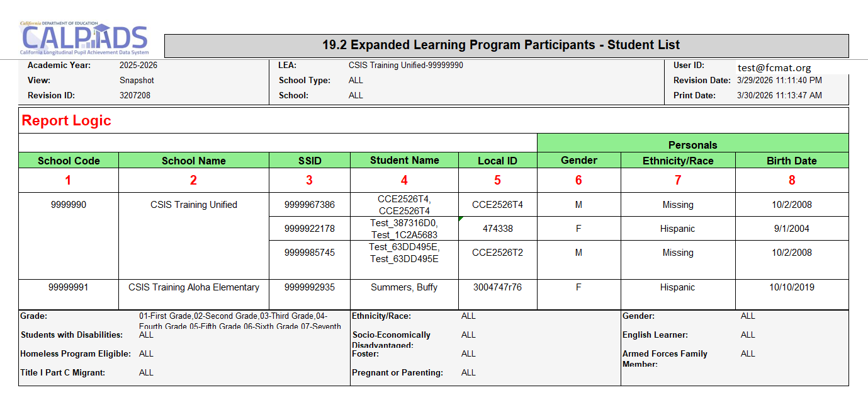Click red logic number 5 under Local ID
The width and height of the screenshot is (868, 407).
[x=497, y=180]
